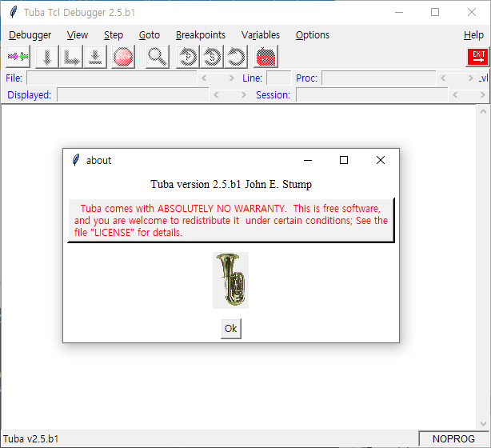Minimize the about dialog window
The height and width of the screenshot is (448, 491).
[x=308, y=160]
